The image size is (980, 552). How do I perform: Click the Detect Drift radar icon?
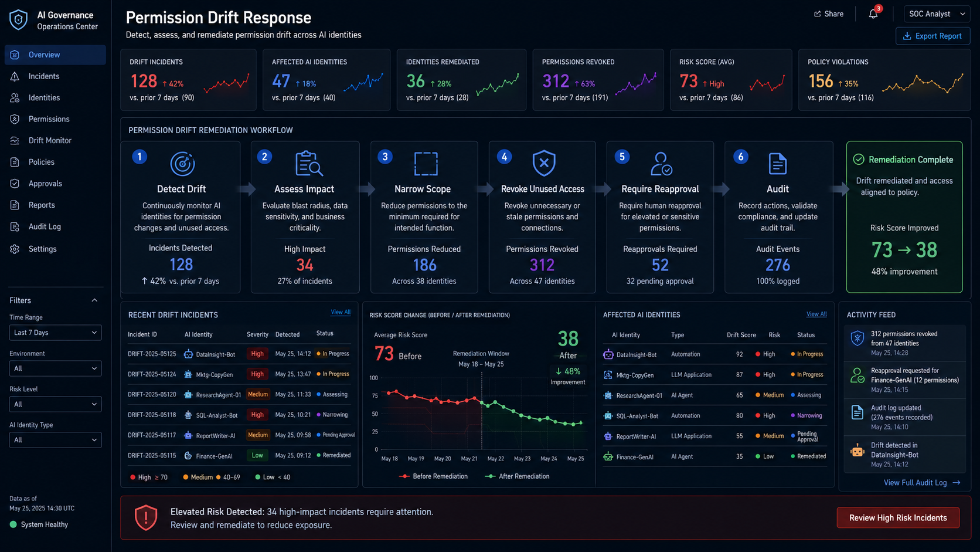pos(182,164)
